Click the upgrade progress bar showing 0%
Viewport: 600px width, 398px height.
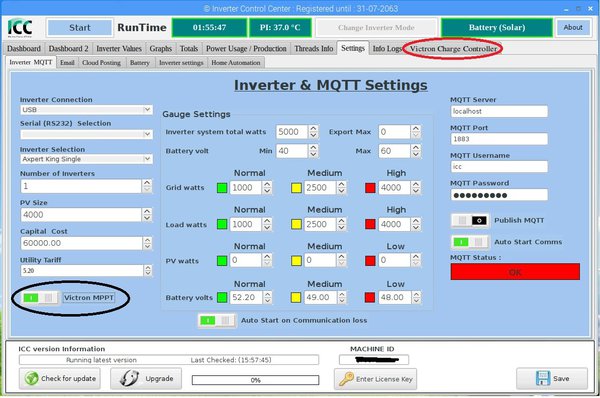tap(255, 380)
